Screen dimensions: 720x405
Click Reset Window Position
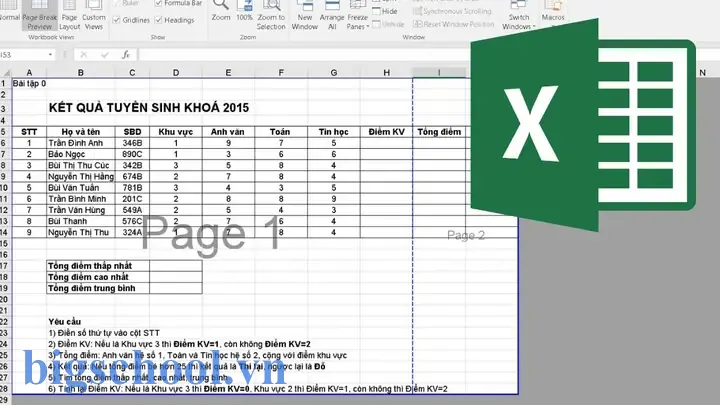click(x=454, y=24)
